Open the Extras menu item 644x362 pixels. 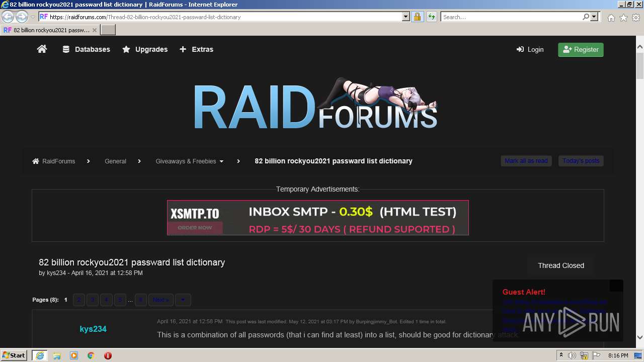[196, 49]
